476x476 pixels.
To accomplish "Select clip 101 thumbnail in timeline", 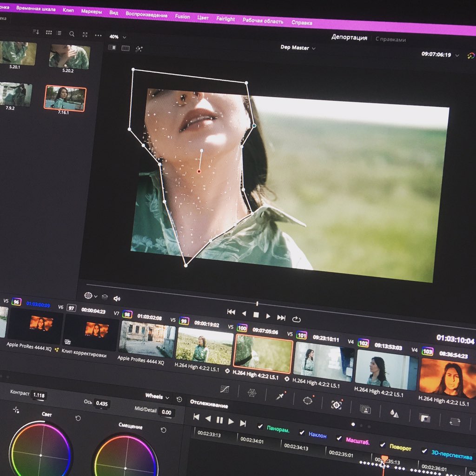I will tap(323, 361).
